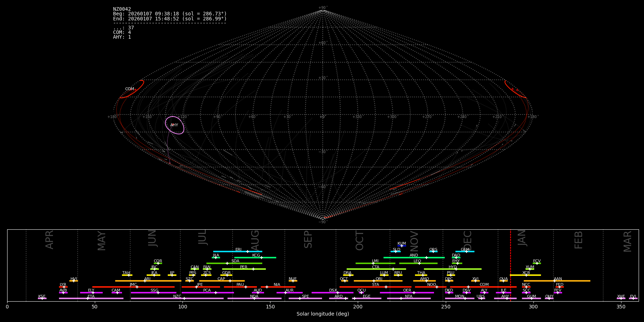
Task: Click the NZ0042 station title text
Action: point(122,9)
